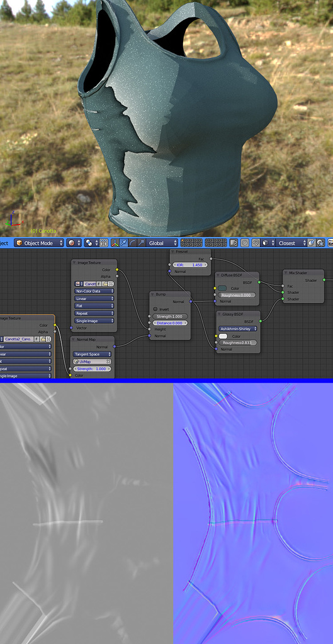The image size is (333, 644).
Task: Open the viewport shading mode selector
Action: (x=74, y=243)
